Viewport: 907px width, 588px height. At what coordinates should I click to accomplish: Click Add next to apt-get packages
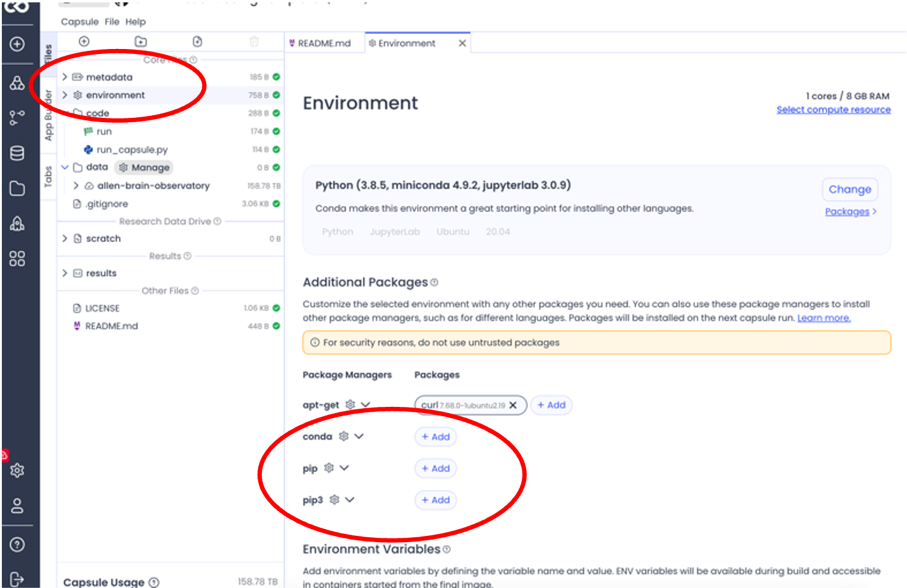tap(552, 405)
